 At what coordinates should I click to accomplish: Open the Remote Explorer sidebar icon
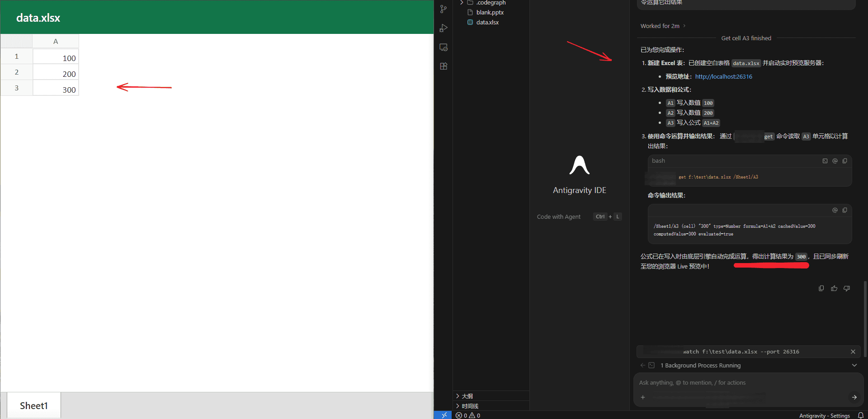click(x=443, y=47)
